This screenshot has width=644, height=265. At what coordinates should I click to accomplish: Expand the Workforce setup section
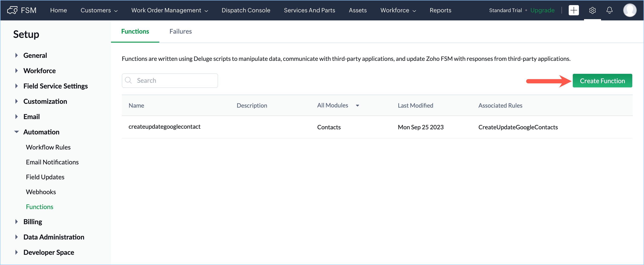17,70
